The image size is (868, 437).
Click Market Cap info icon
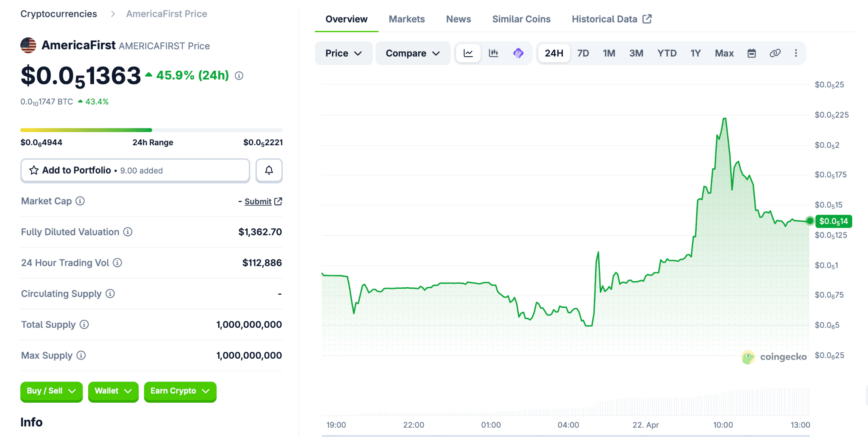click(x=80, y=201)
